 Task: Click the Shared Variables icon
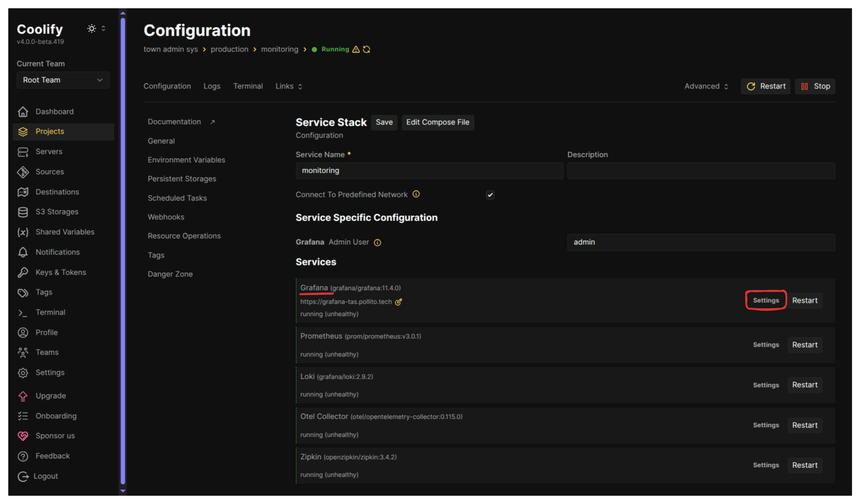pyautogui.click(x=23, y=232)
